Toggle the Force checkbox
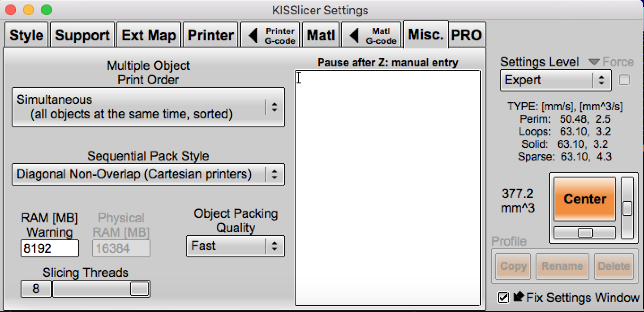 coord(624,80)
